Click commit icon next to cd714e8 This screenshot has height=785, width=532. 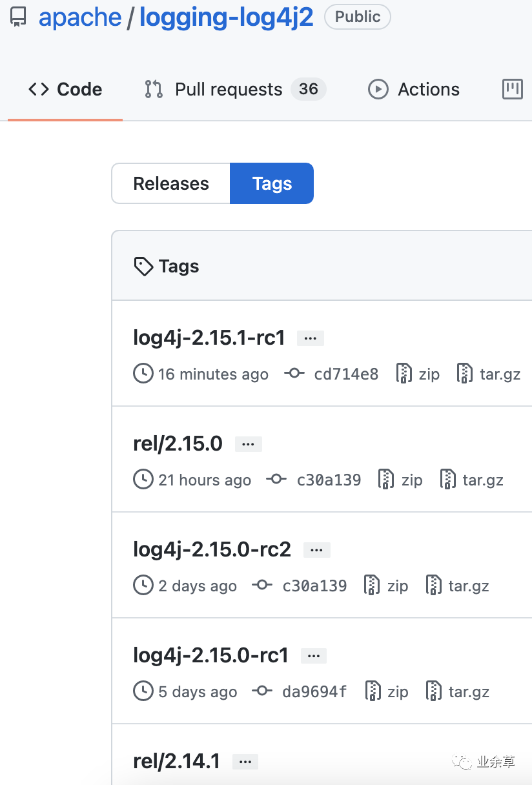pos(294,373)
